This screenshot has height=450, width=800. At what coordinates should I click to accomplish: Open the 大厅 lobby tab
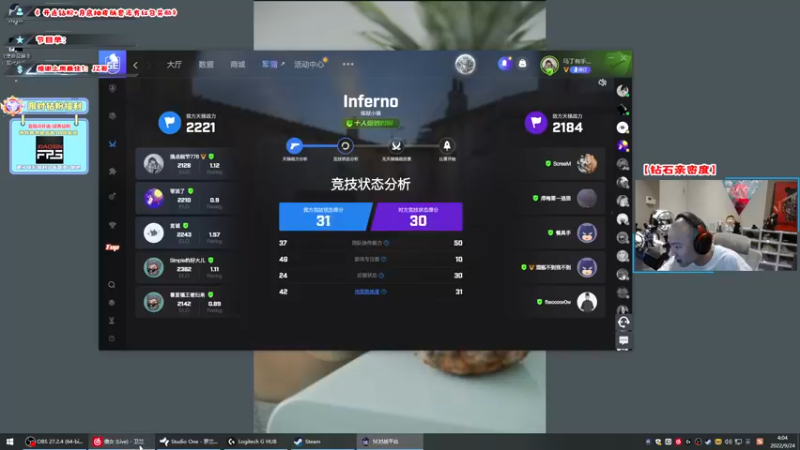coord(174,64)
